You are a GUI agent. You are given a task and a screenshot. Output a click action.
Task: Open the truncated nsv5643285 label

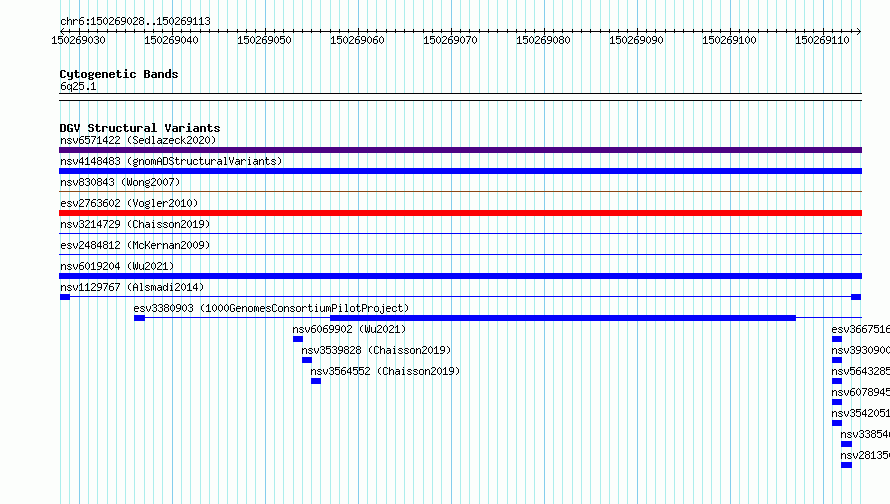[x=860, y=371]
